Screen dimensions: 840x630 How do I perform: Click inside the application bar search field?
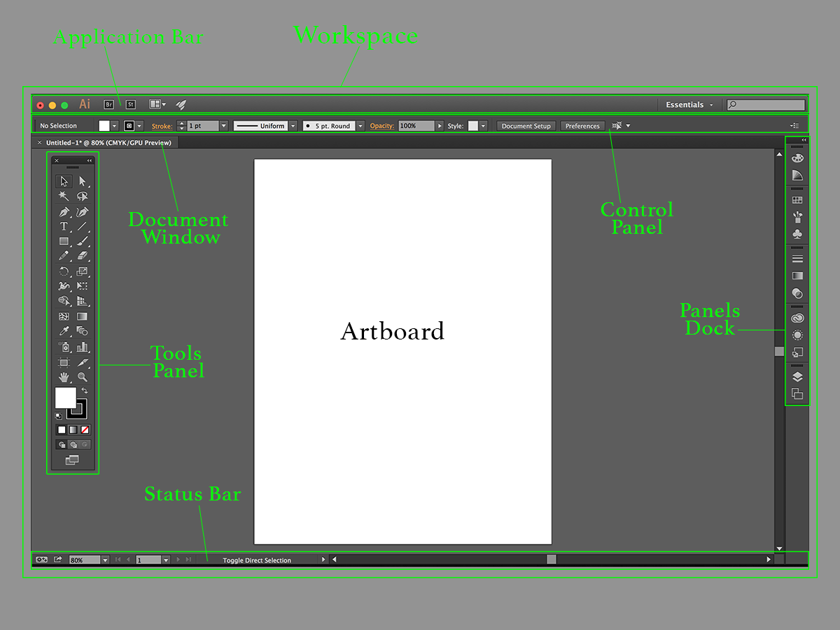click(765, 104)
